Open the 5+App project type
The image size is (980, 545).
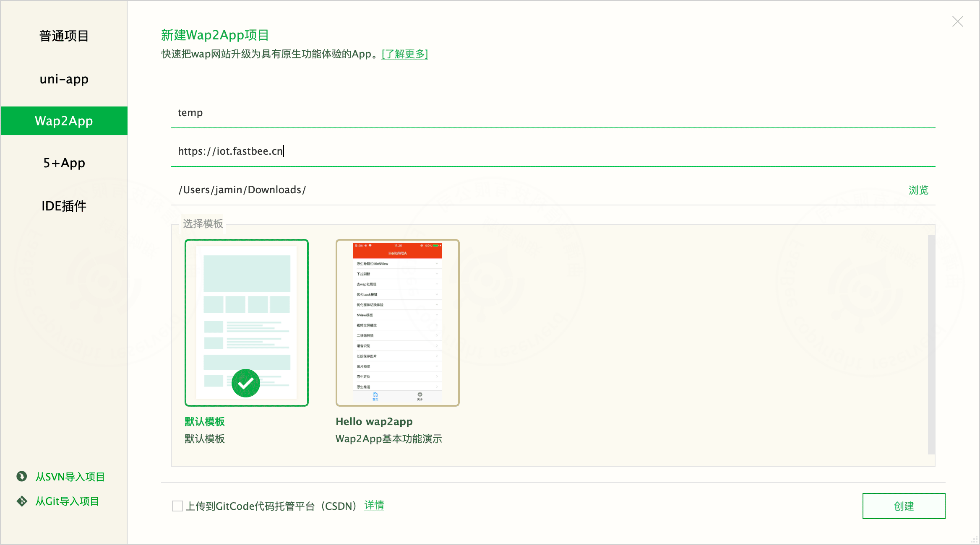tap(64, 163)
